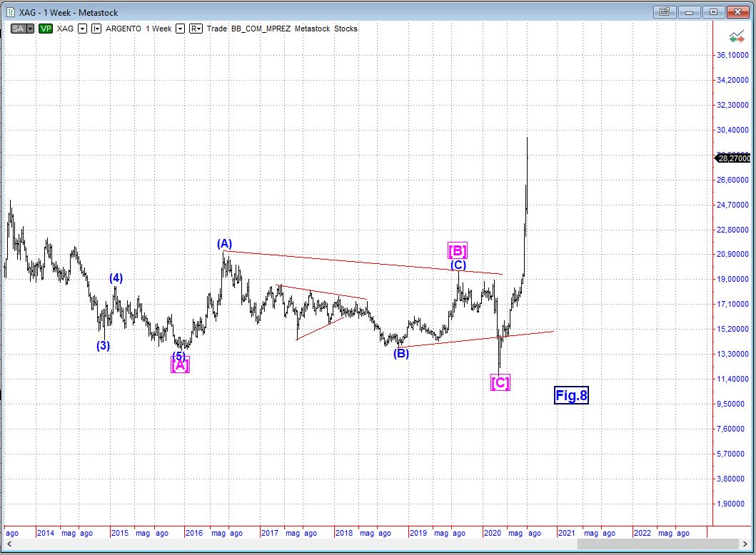
Task: Select the blue (C) wave label
Action: click(x=458, y=265)
